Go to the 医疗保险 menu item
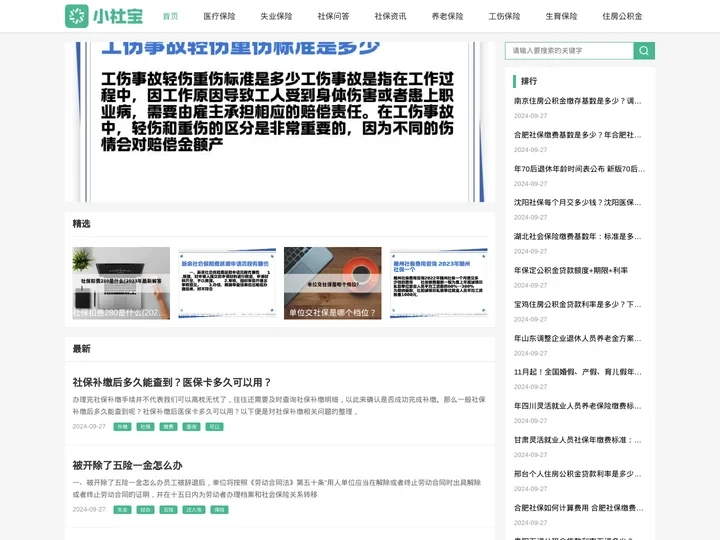Image resolution: width=720 pixels, height=540 pixels. [219, 16]
